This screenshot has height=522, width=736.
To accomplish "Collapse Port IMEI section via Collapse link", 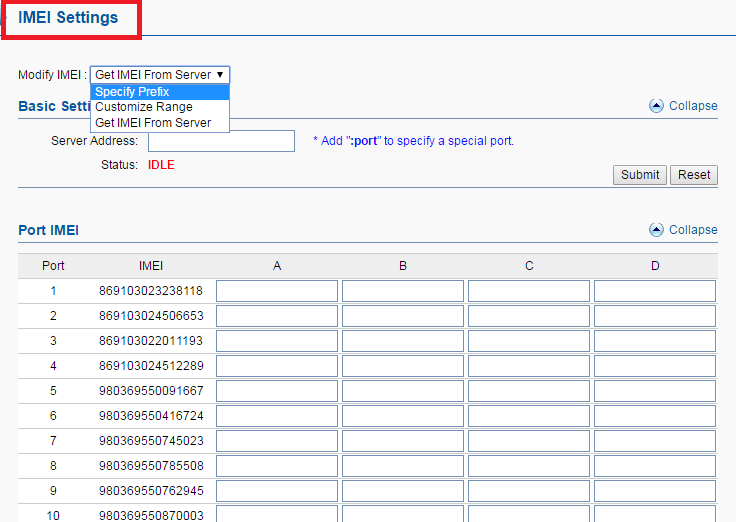I will coord(693,230).
